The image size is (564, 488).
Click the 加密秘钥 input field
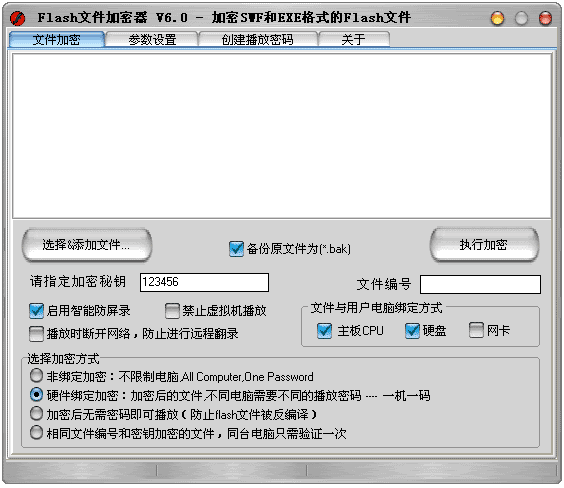coord(204,282)
